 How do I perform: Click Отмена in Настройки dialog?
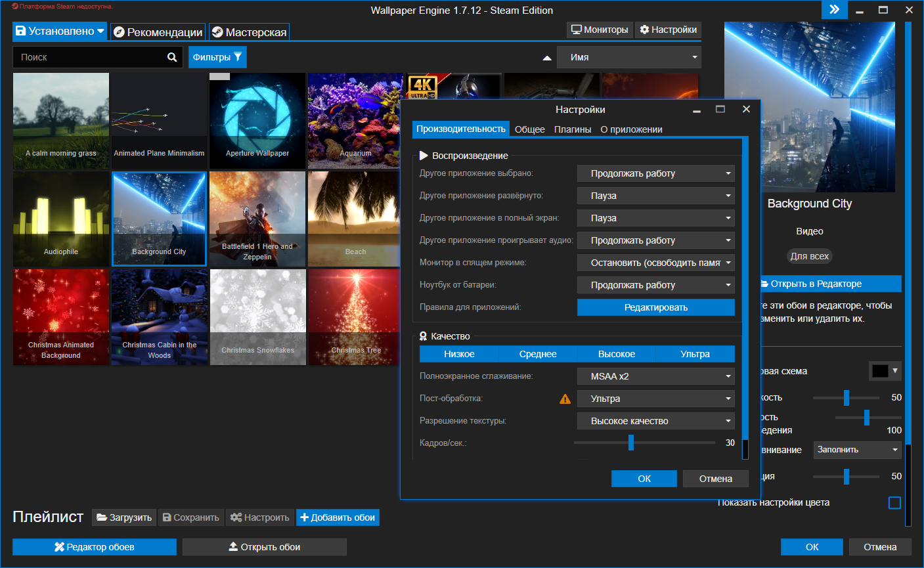pos(716,479)
